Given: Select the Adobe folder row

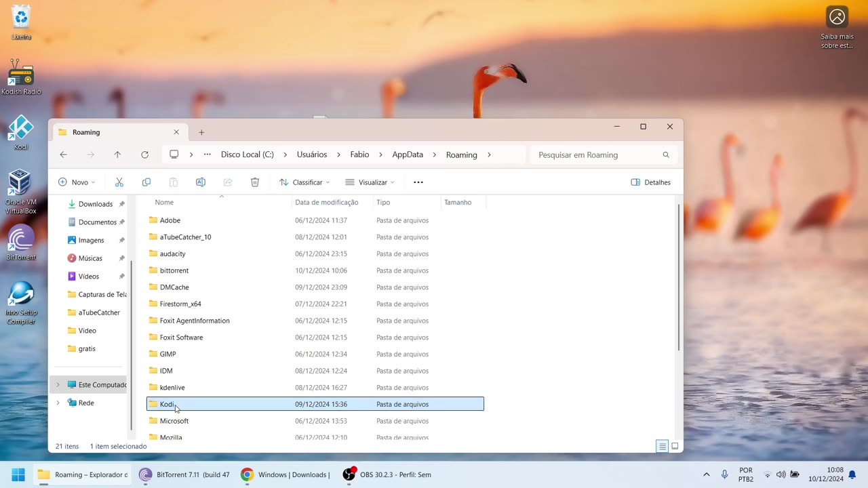Looking at the screenshot, I should 315,220.
